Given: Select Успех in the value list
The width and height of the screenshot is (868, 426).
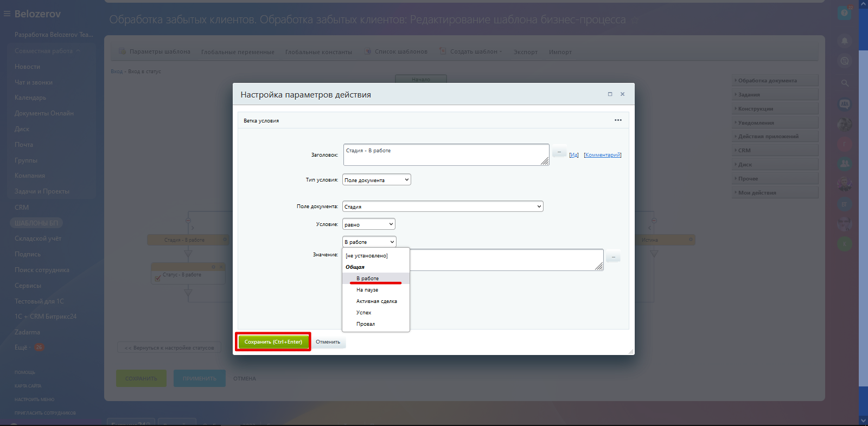Looking at the screenshot, I should coord(376,313).
